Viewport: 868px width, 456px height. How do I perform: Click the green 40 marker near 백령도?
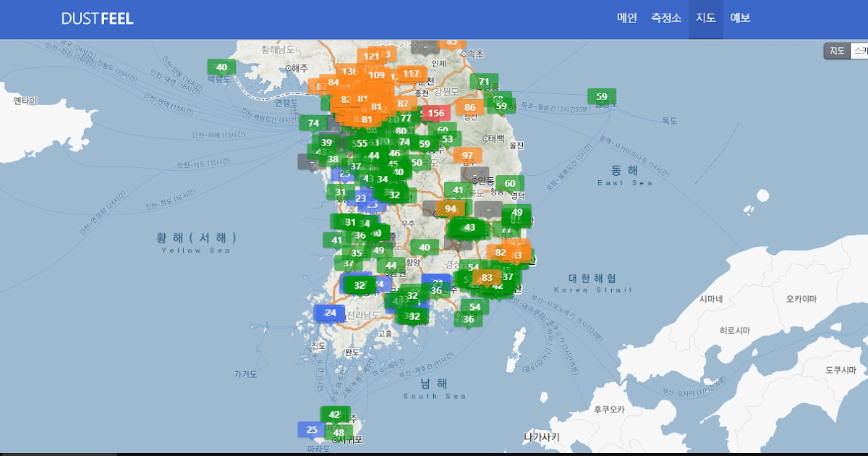pyautogui.click(x=221, y=67)
